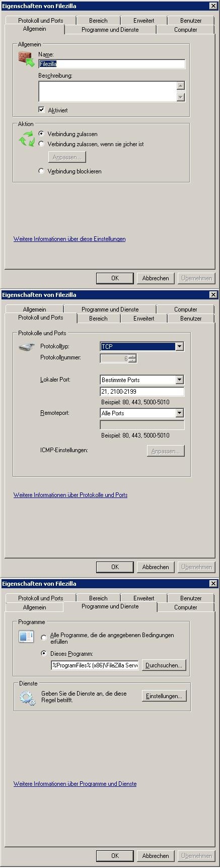
Task: Close the window showing the Allgemein tab
Action: point(213,6)
